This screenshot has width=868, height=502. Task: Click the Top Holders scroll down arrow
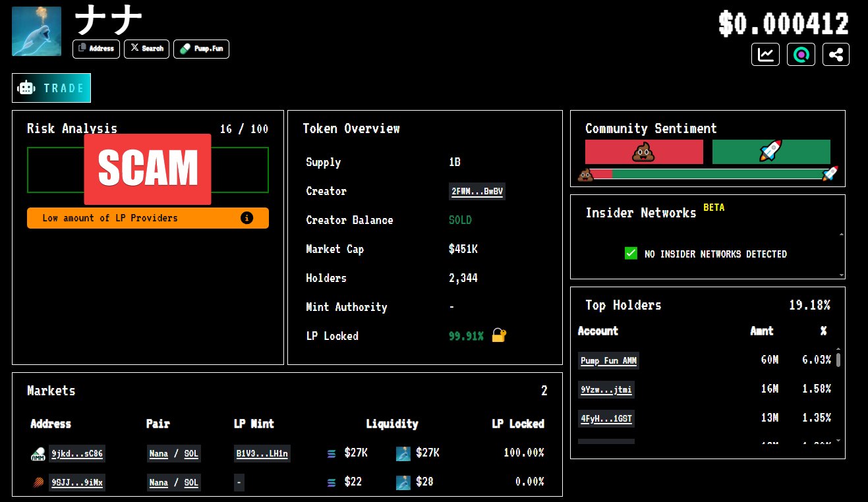tap(838, 439)
